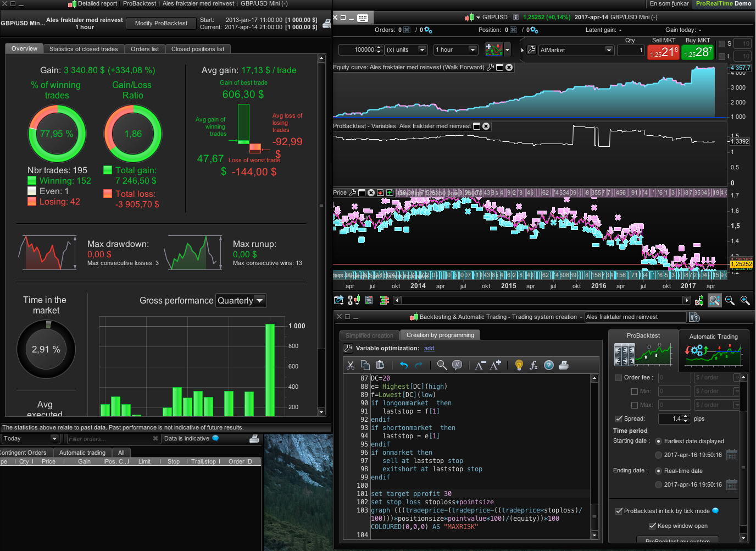Open the Quarterly gross performance dropdown

coord(241,301)
